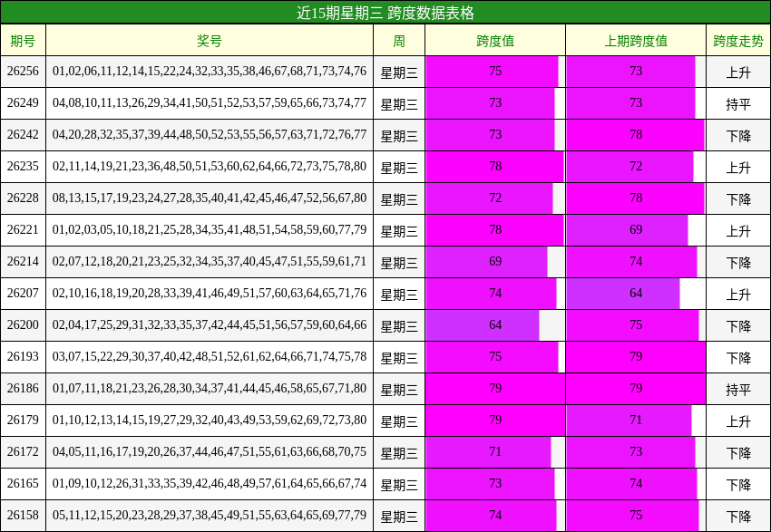Click the winning numbers of period 26235

point(210,167)
